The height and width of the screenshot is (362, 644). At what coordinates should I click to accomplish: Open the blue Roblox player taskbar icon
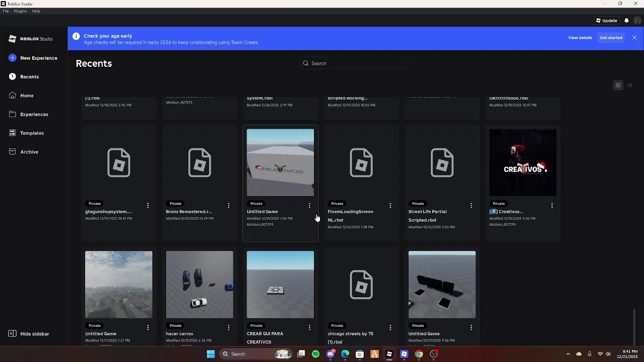tap(404, 354)
